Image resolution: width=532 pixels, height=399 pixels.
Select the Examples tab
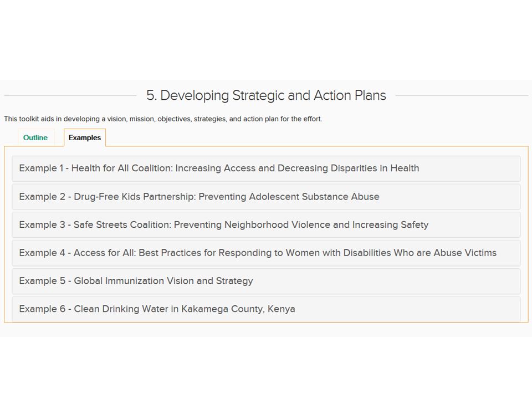84,137
